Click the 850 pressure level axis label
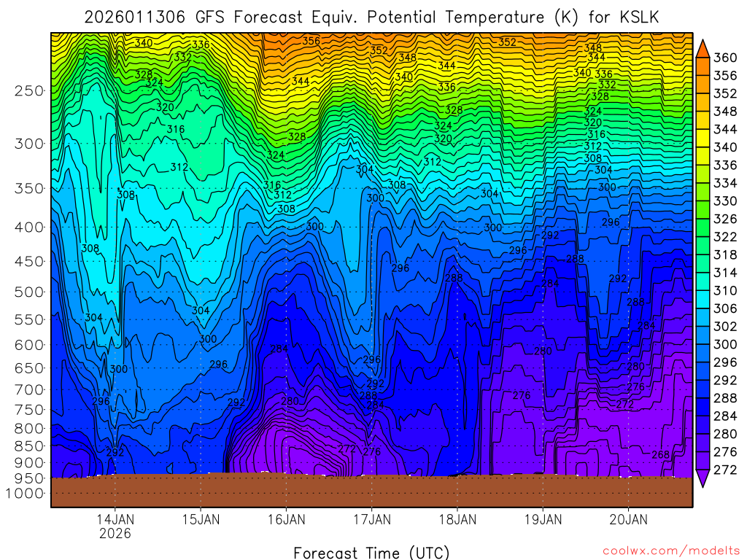747x560 pixels. click(29, 446)
